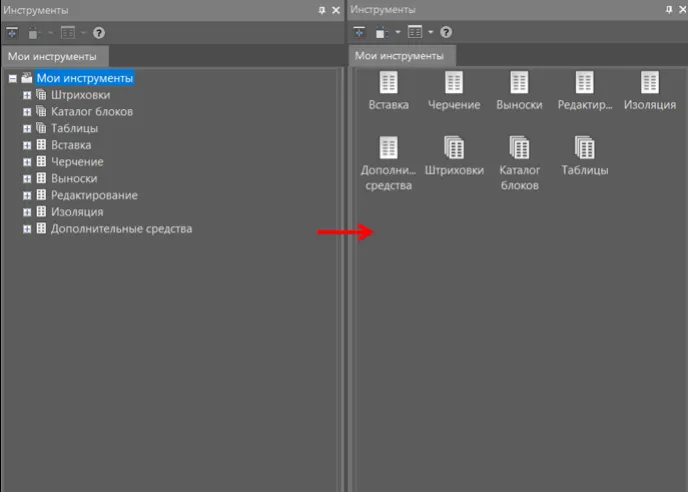Screen dimensions: 688x492
Task: Close the left Инструменты panel
Action: point(336,9)
